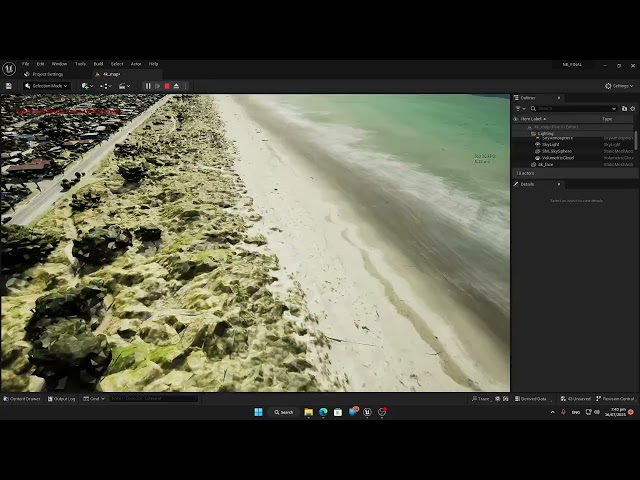The height and width of the screenshot is (480, 640).
Task: Open the Trace dropdown in status bar
Action: point(481,399)
